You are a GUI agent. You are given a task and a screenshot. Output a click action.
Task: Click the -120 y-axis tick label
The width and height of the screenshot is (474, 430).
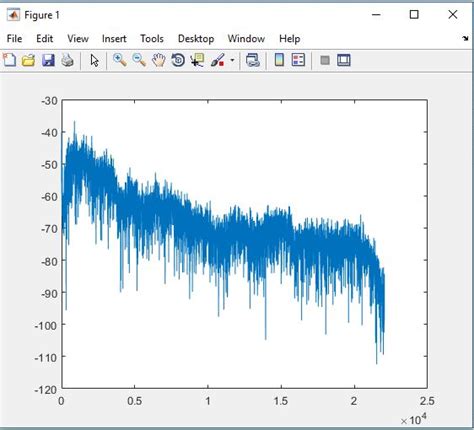point(46,389)
